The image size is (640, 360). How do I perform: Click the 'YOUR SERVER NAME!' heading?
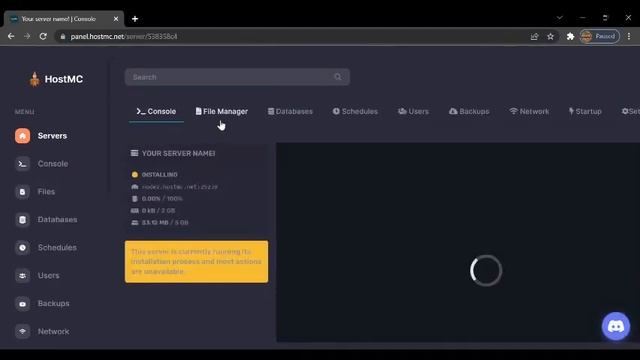tap(178, 153)
